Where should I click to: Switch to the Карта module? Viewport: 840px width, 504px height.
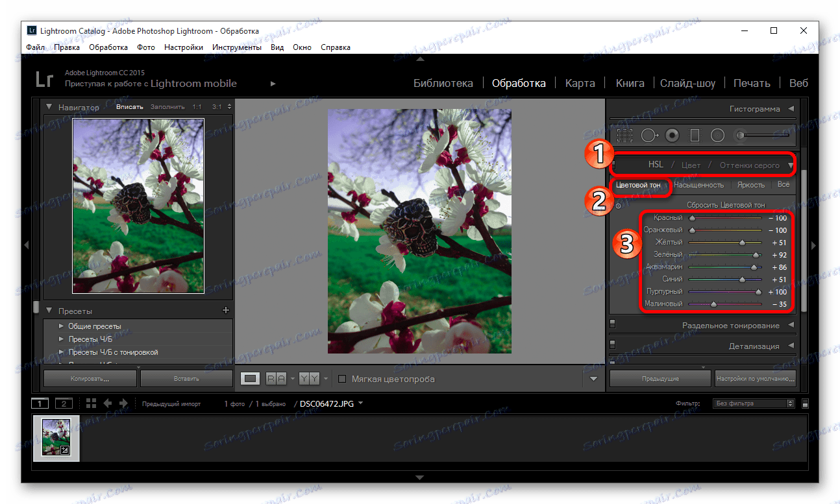(x=580, y=83)
